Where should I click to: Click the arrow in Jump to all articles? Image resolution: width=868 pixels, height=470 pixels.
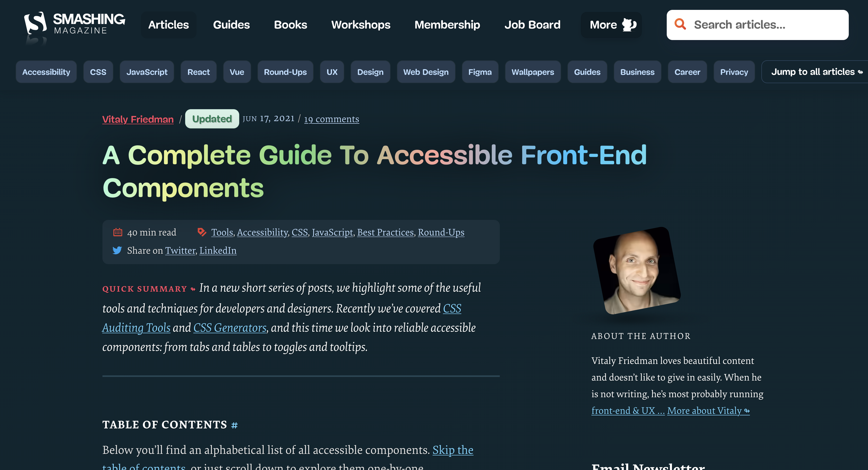point(860,72)
